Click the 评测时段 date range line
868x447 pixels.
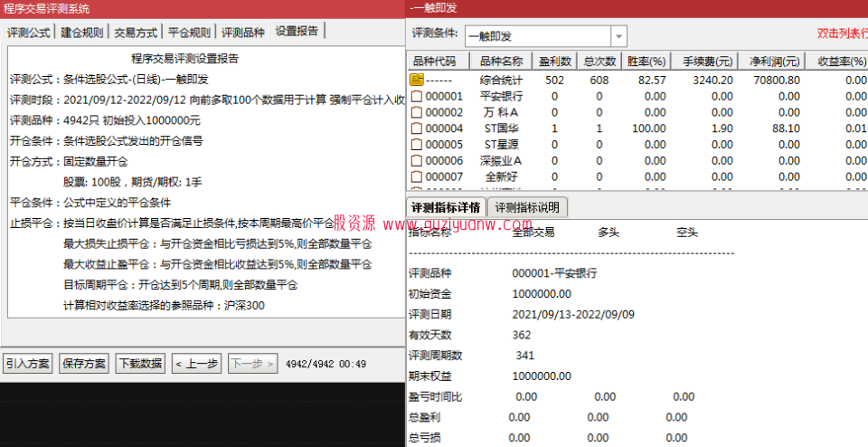[207, 100]
